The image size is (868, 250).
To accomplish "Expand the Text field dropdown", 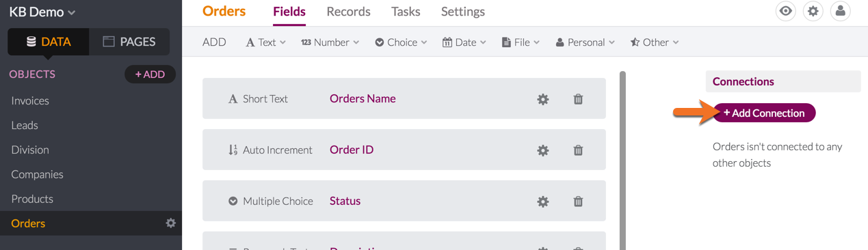I will [x=266, y=42].
